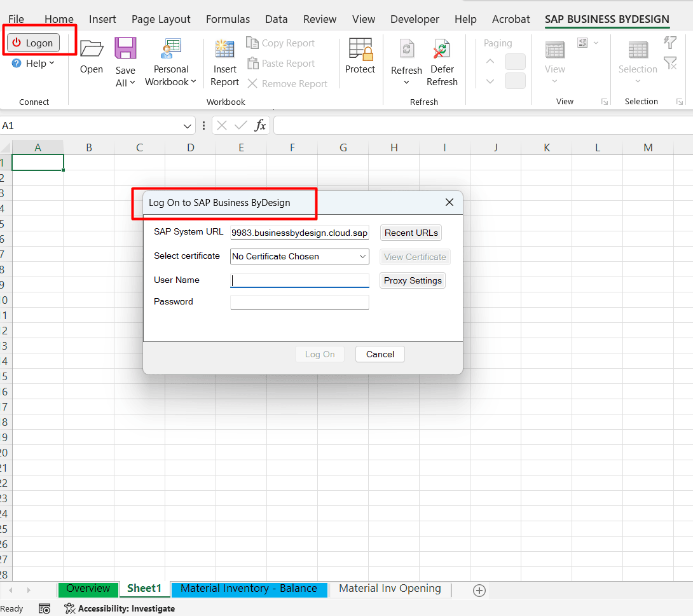Click into the formula bar

click(483, 125)
